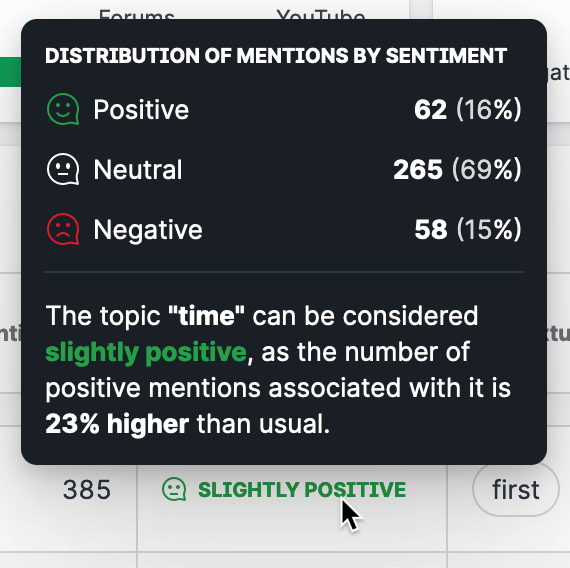Image resolution: width=570 pixels, height=568 pixels.
Task: Click the Negative label in the tooltip
Action: (x=148, y=230)
